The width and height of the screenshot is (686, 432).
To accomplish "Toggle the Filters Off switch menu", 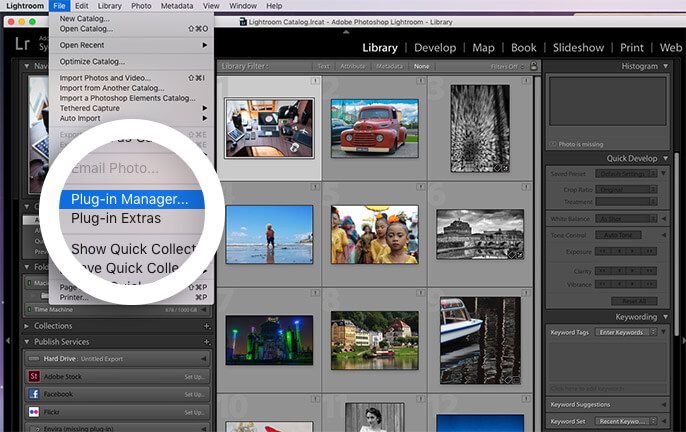I will pyautogui.click(x=507, y=67).
